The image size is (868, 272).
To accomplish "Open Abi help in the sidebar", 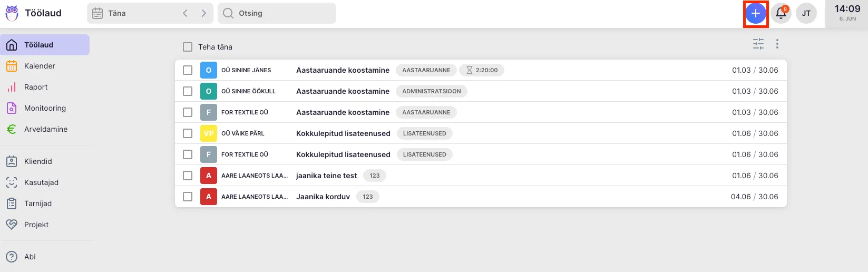I will click(x=30, y=257).
